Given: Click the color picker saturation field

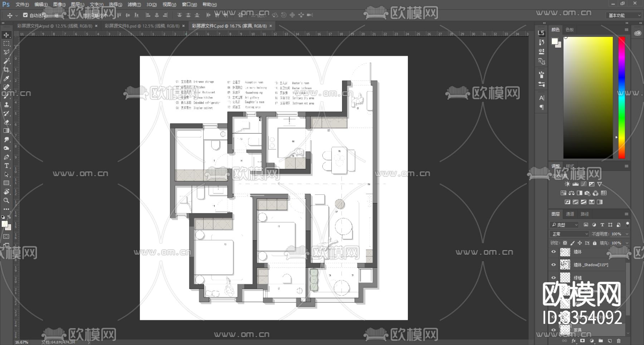Looking at the screenshot, I should [588, 98].
